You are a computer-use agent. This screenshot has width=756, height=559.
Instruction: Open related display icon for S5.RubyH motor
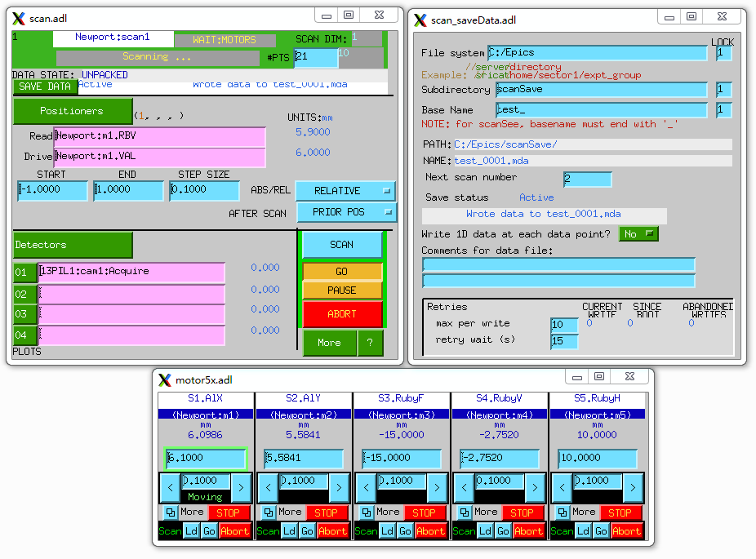coord(563,512)
